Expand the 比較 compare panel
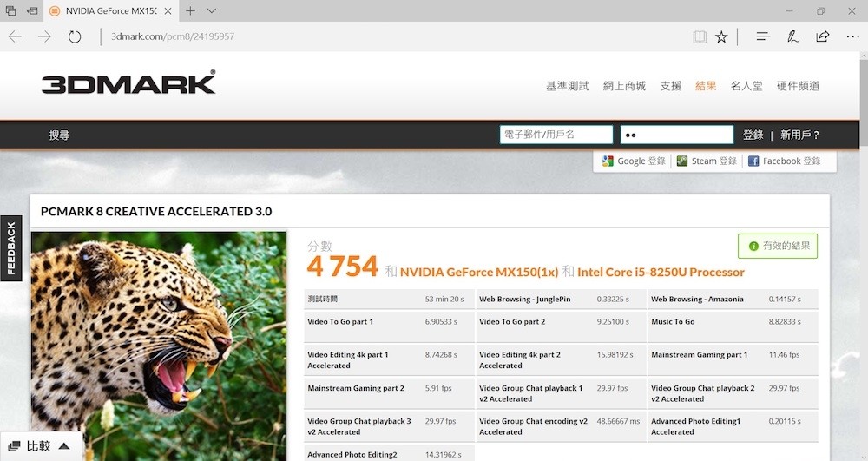 pos(40,446)
